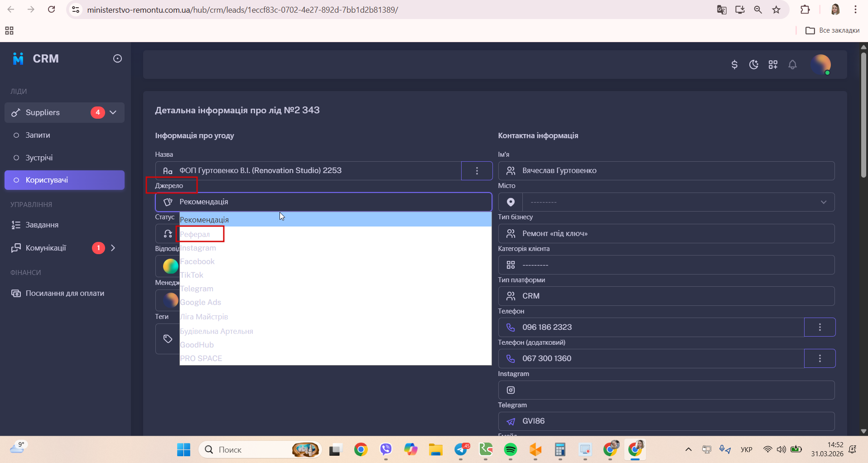868x463 pixels.
Task: Click the Telegram contact field with GVI86
Action: [x=666, y=421]
